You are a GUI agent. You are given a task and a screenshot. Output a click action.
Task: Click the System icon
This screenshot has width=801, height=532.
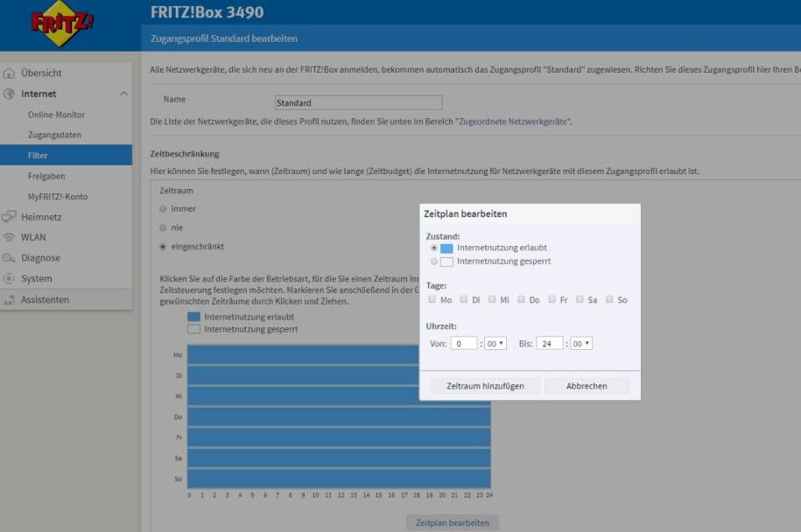coord(9,279)
